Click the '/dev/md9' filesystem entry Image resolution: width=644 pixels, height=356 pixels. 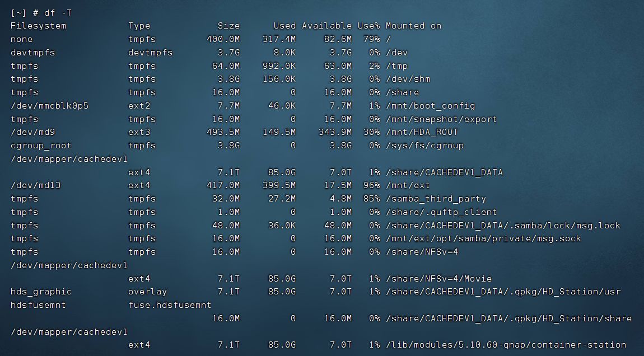pos(32,132)
